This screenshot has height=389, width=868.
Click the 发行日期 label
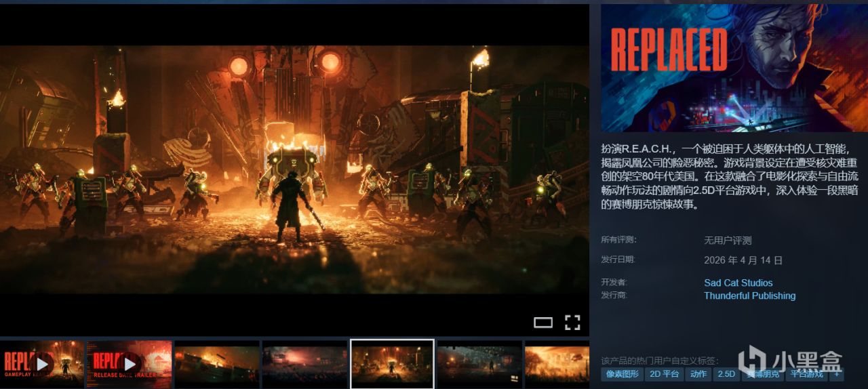pyautogui.click(x=618, y=259)
